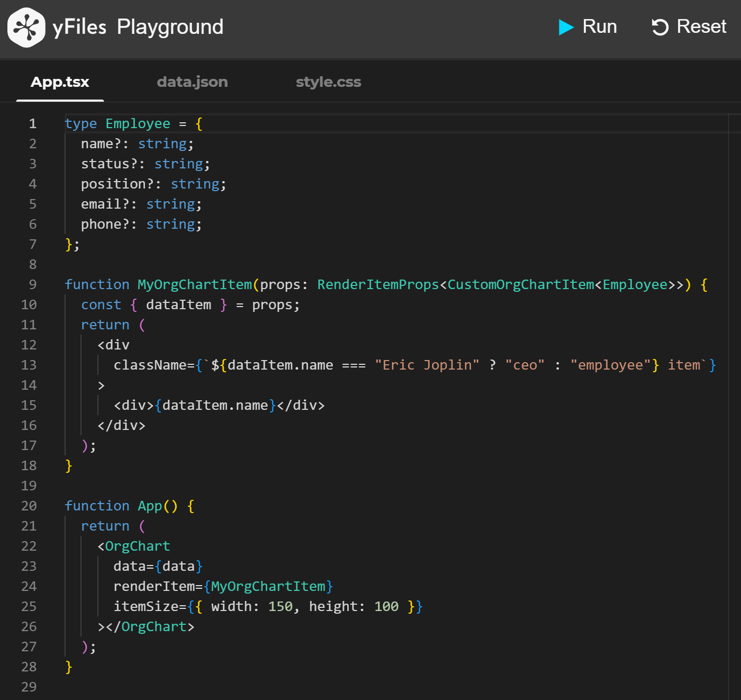Click the "employee" string literal
Screen dimensions: 741x700
pyautogui.click(x=610, y=365)
